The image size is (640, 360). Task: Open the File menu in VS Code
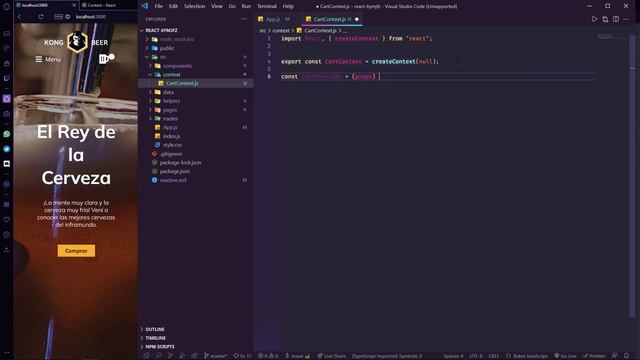[x=158, y=6]
